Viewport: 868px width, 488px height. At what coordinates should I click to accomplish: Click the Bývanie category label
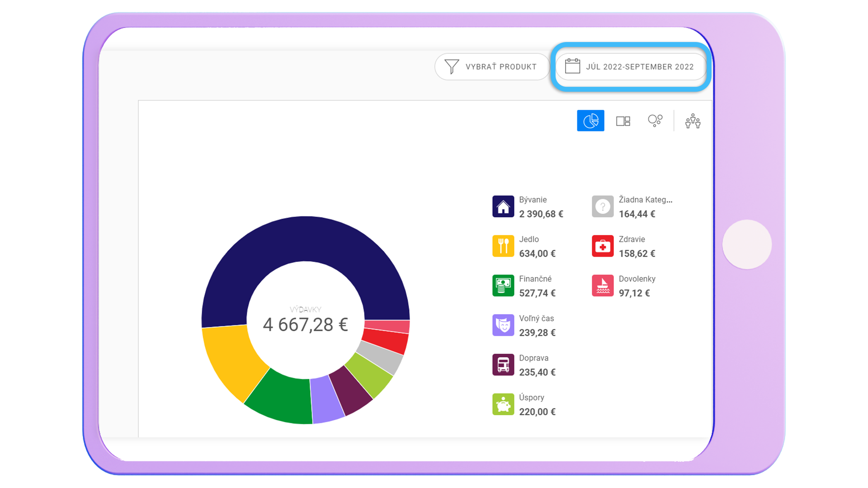tap(533, 200)
